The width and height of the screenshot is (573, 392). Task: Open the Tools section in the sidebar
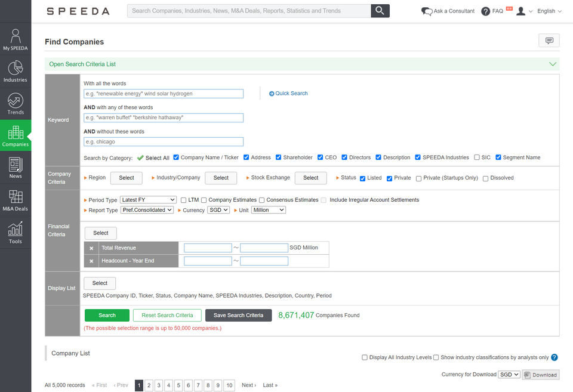16,232
